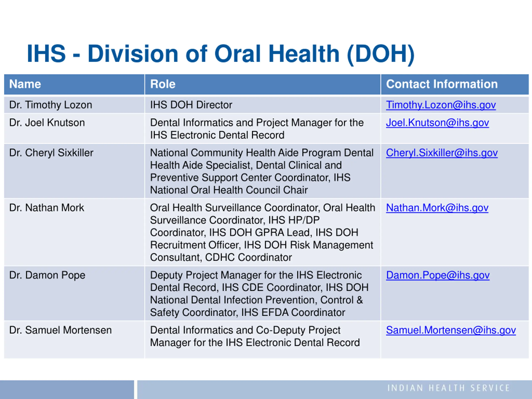Open the Samuel.Mortensen@ihs.gov email link
Screen dimensions: 532x399
pyautogui.click(x=451, y=330)
